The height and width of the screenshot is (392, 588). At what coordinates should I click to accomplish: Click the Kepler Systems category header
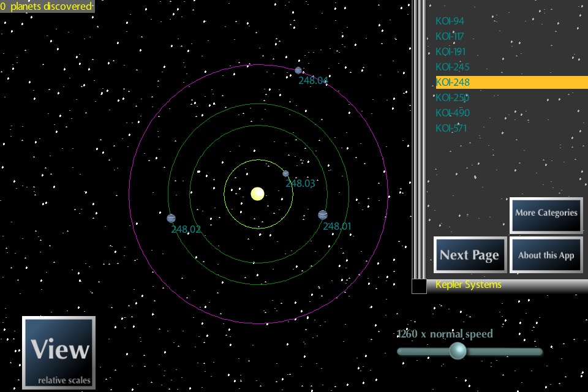pyautogui.click(x=469, y=285)
